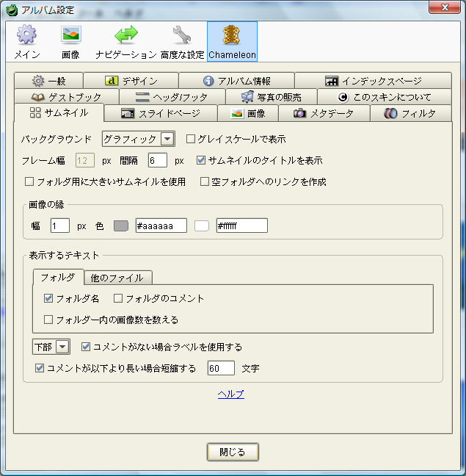
Task: Open the ヘッダ/フッタ tab
Action: (172, 97)
